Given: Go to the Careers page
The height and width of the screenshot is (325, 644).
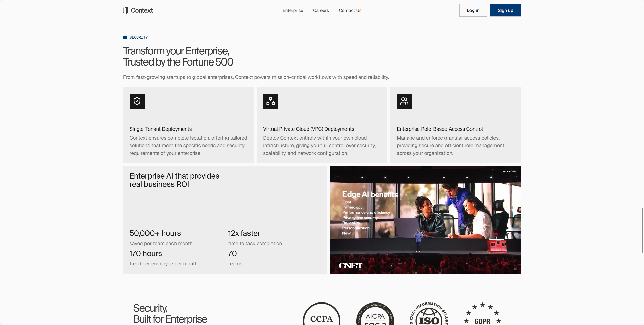Looking at the screenshot, I should (x=321, y=10).
